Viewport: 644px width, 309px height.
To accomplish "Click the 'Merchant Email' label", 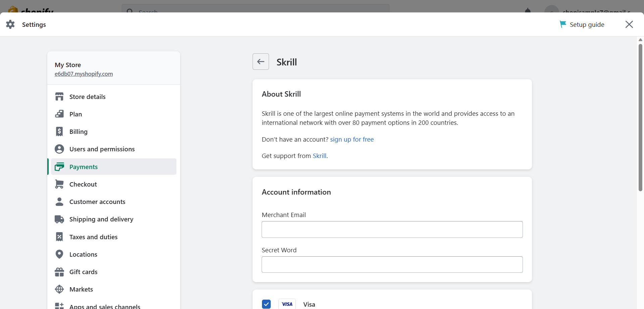I will tap(284, 215).
